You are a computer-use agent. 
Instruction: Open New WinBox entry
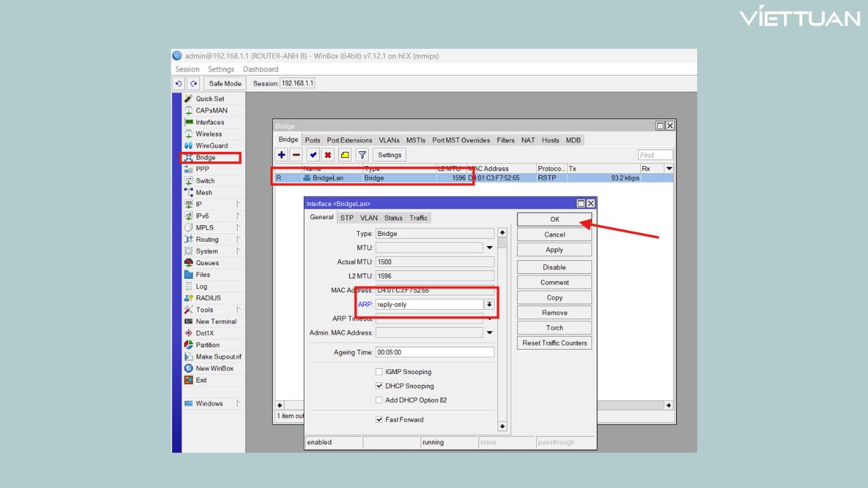pyautogui.click(x=214, y=369)
